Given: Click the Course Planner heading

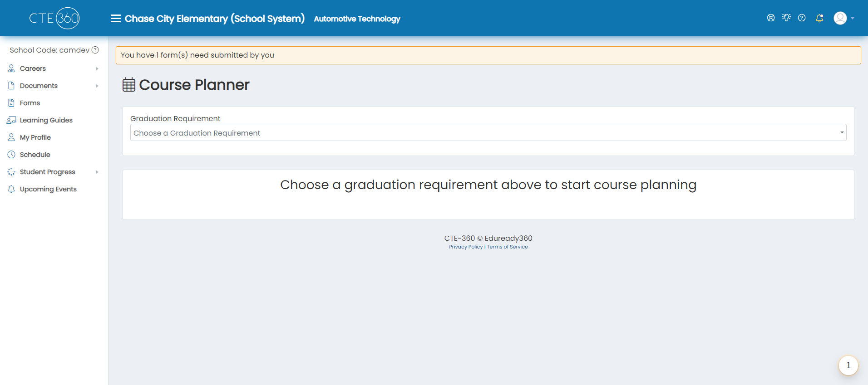Looking at the screenshot, I should pos(194,85).
